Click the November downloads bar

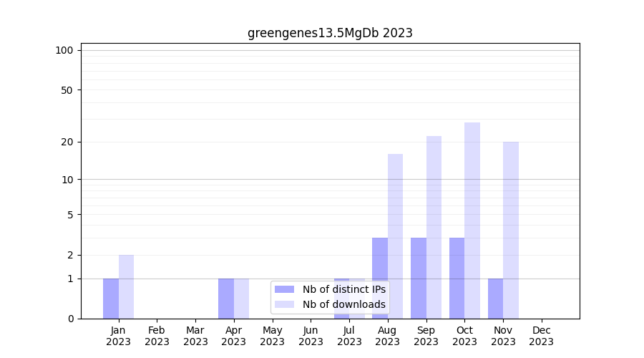coord(511,230)
